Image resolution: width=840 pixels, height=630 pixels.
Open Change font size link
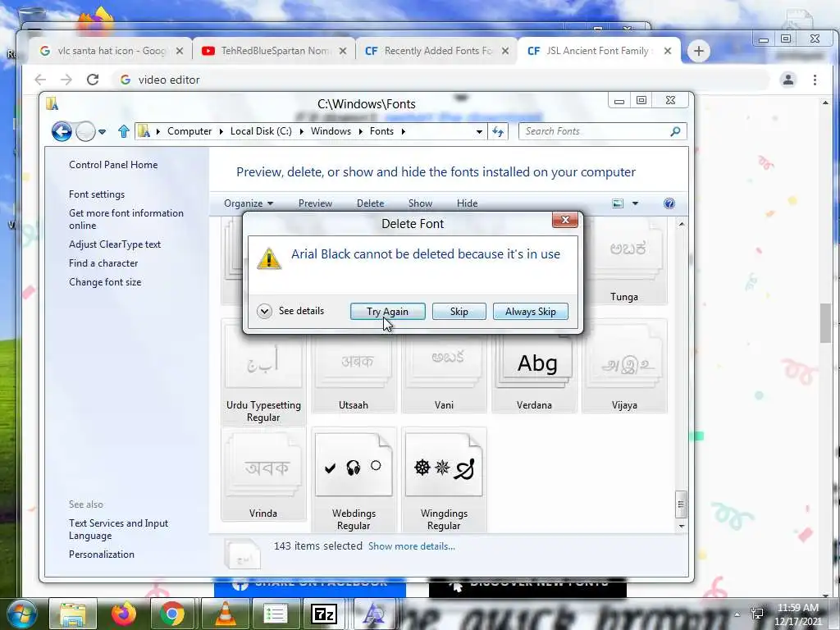click(105, 282)
